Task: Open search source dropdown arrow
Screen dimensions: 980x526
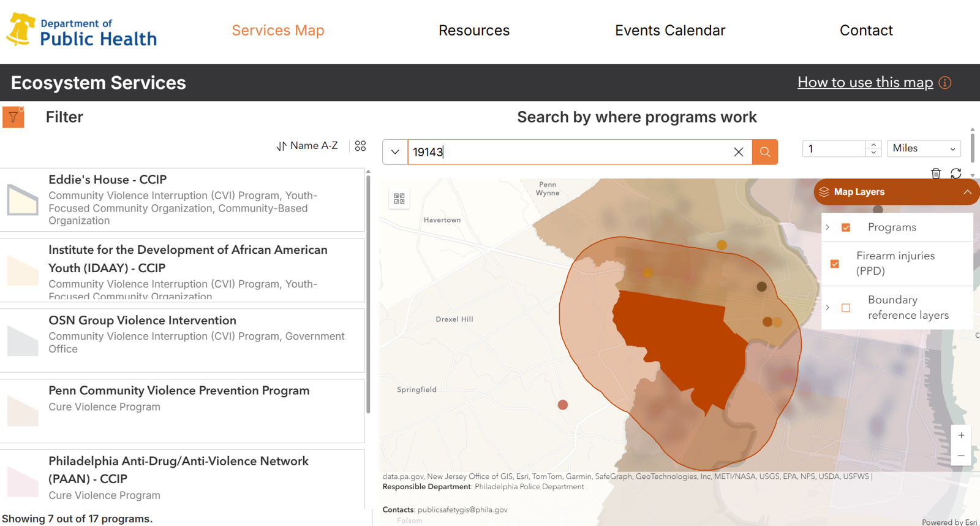Action: [395, 152]
